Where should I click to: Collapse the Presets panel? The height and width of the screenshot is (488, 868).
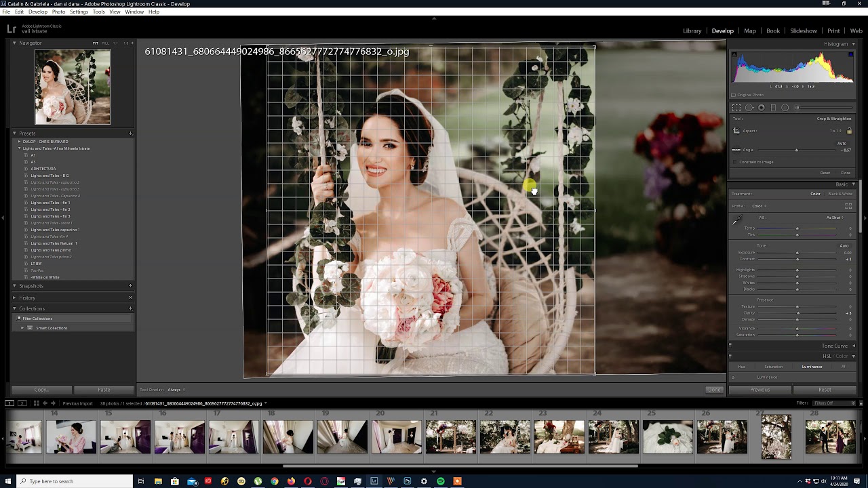point(14,134)
